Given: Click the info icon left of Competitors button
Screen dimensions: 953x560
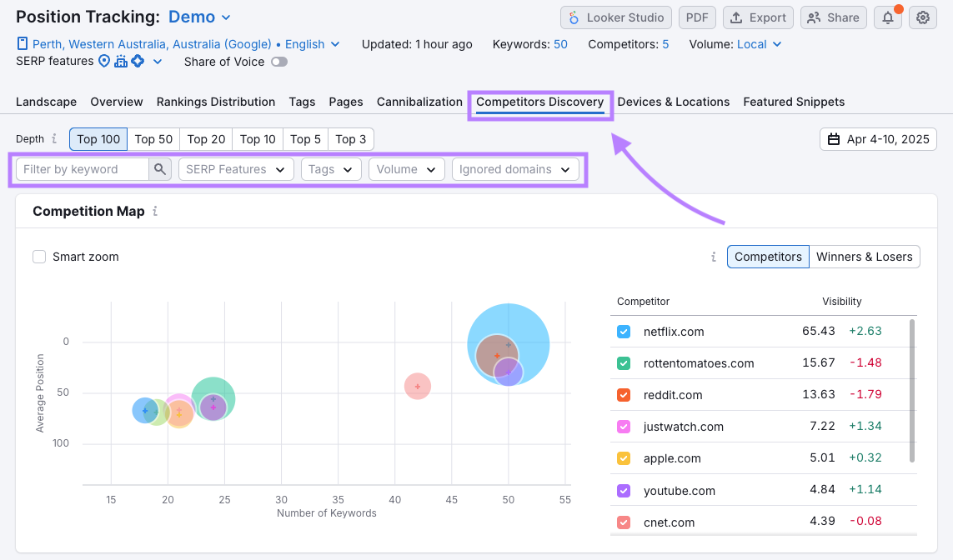Looking at the screenshot, I should pos(714,257).
